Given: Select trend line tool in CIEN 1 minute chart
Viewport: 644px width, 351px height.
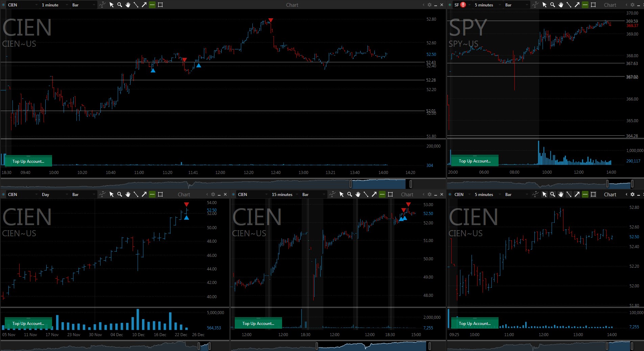Looking at the screenshot, I should point(136,5).
